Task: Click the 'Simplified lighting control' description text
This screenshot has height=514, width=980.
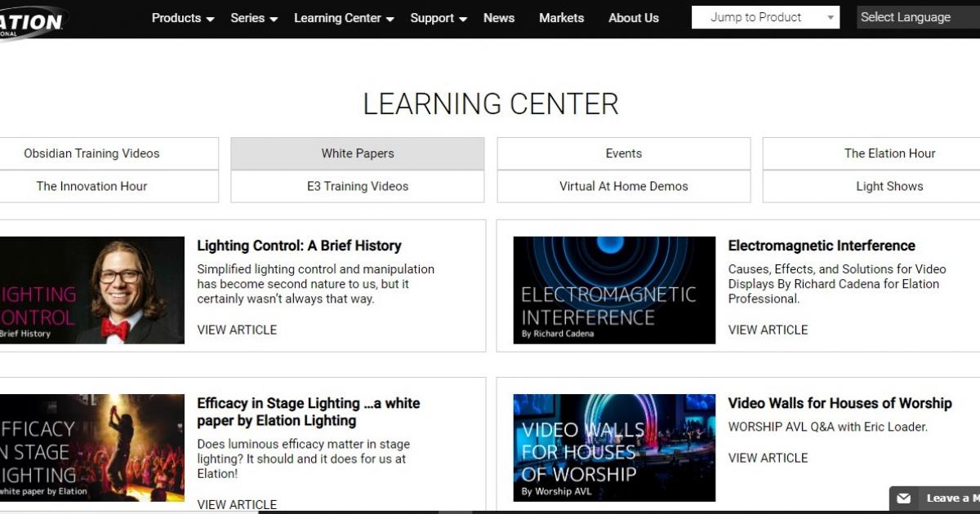Action: pyautogui.click(x=316, y=284)
